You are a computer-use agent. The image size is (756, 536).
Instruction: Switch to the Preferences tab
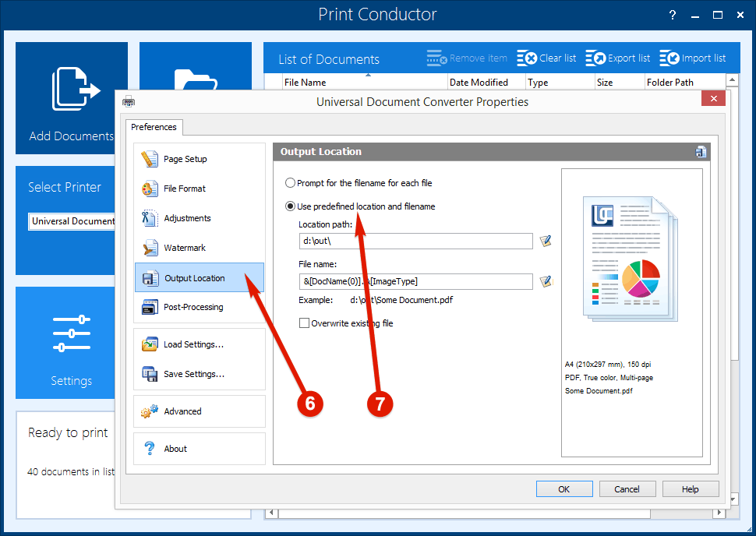point(154,127)
